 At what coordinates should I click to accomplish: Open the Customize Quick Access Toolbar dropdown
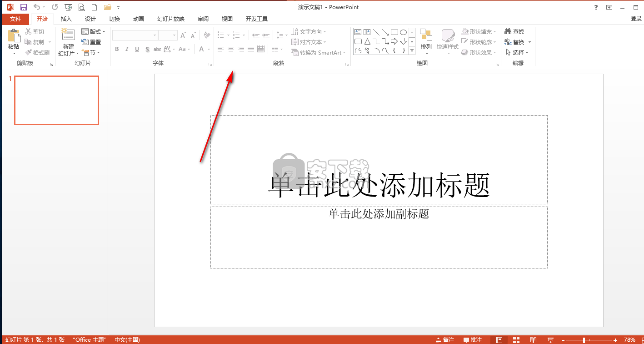pyautogui.click(x=119, y=8)
